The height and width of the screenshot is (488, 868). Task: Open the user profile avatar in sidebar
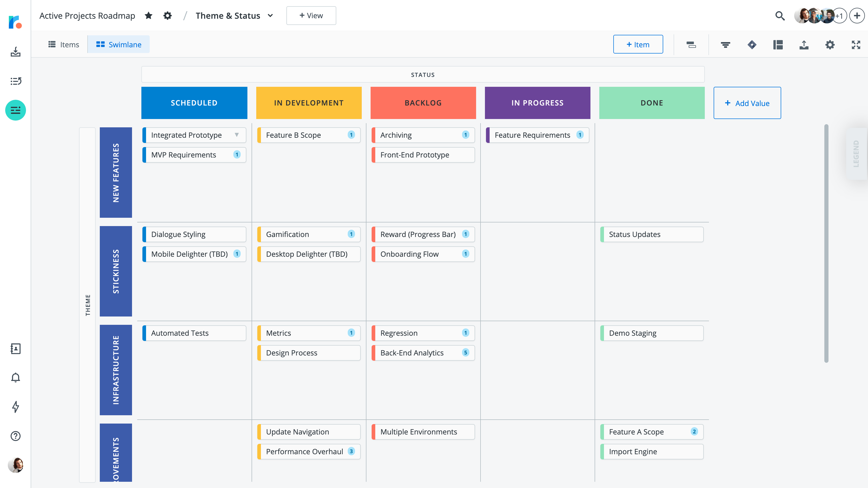16,465
